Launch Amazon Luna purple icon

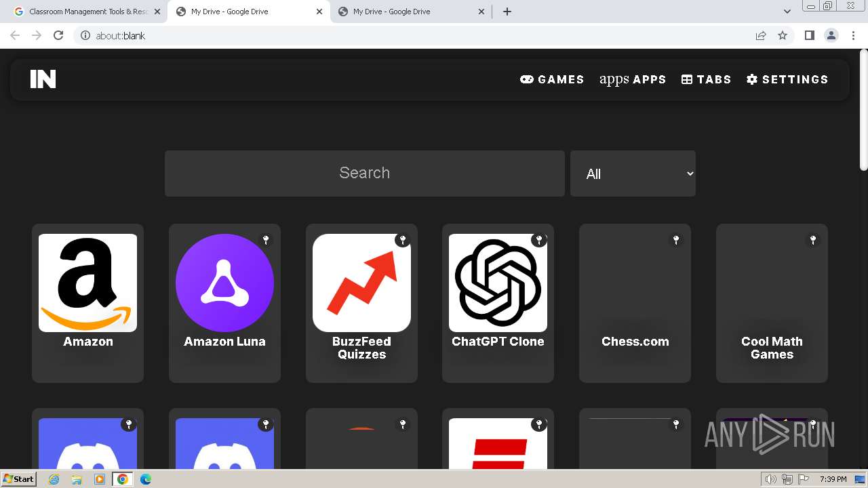tap(224, 283)
